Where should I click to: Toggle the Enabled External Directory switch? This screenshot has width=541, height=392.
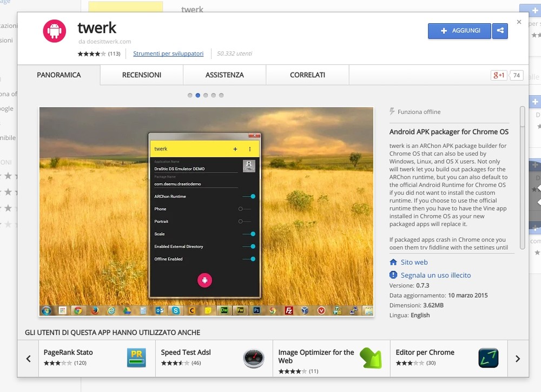coord(249,247)
